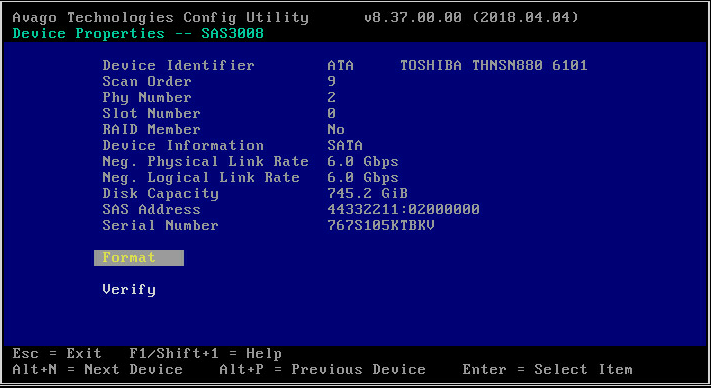Click the Phy Number label
The width and height of the screenshot is (711, 388).
pos(147,98)
